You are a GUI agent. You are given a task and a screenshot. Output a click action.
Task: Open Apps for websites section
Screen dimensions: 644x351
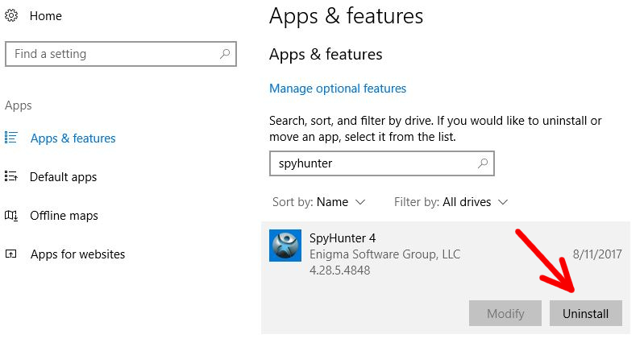(77, 254)
